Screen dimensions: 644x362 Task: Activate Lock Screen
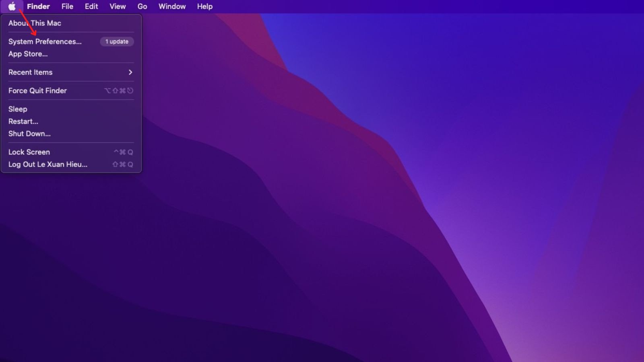29,152
